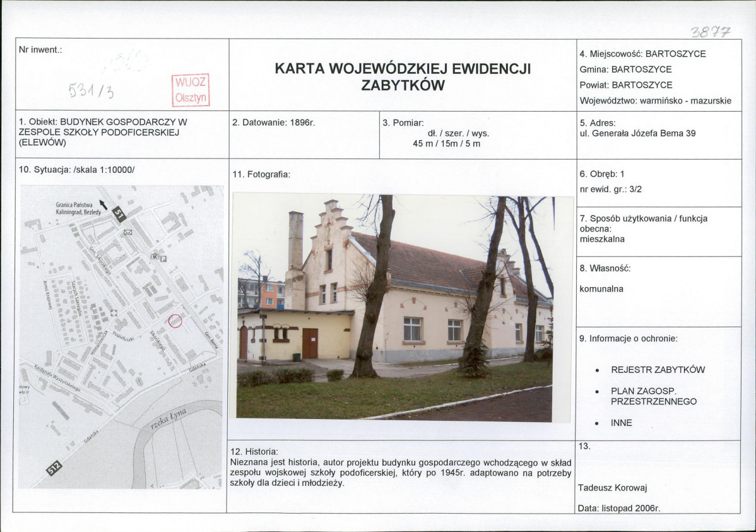Click 'Gen. Bema' street label on map
This screenshot has width=756, height=532.
click(x=211, y=341)
